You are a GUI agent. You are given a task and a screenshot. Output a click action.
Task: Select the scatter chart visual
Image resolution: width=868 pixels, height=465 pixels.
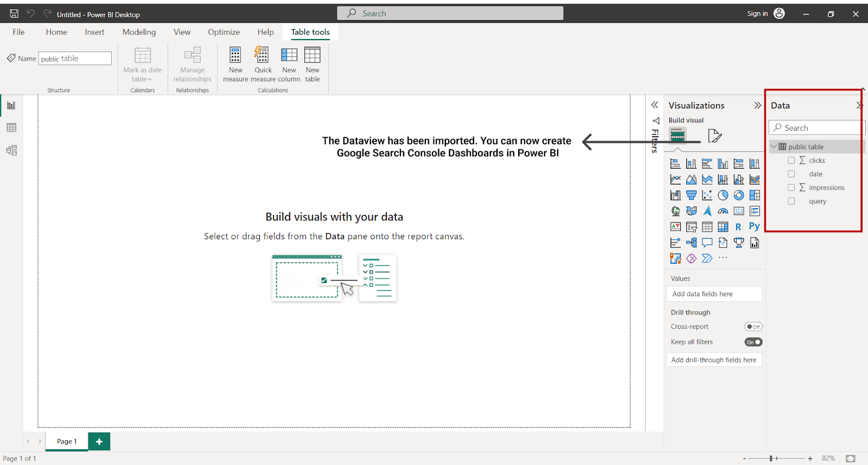[x=707, y=195]
